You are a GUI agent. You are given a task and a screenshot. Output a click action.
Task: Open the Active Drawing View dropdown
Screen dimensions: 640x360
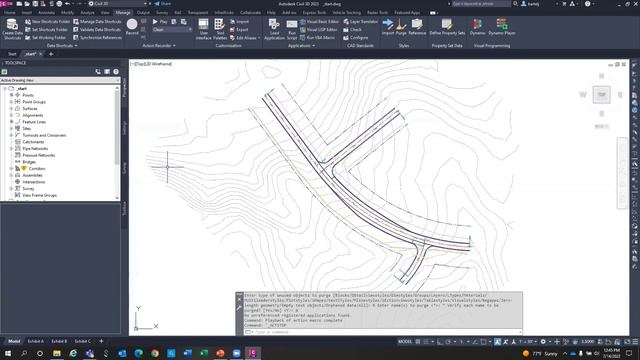pos(60,80)
